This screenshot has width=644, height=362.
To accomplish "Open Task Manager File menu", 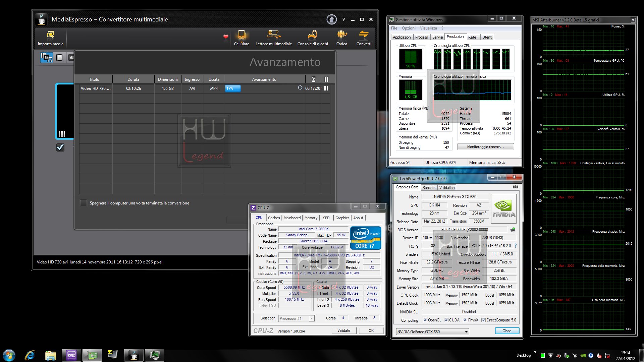I will tap(394, 28).
